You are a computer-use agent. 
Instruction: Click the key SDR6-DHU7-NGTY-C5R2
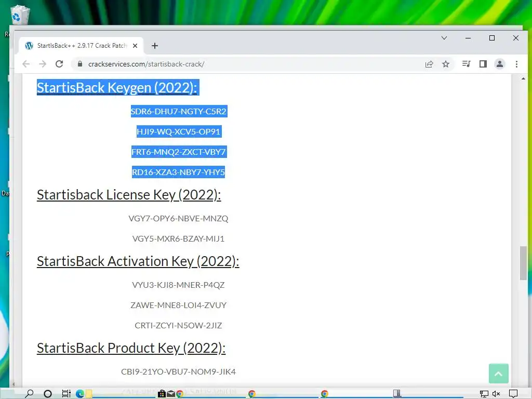[179, 111]
